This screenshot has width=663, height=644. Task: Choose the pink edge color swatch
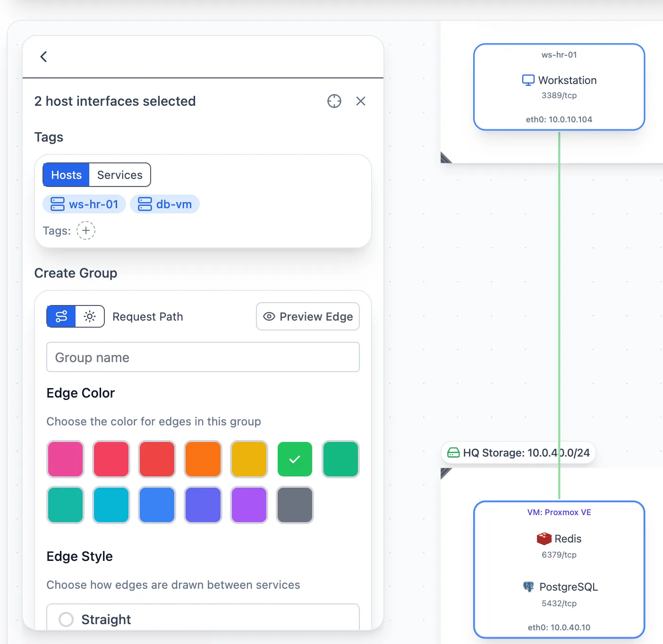[x=65, y=459]
